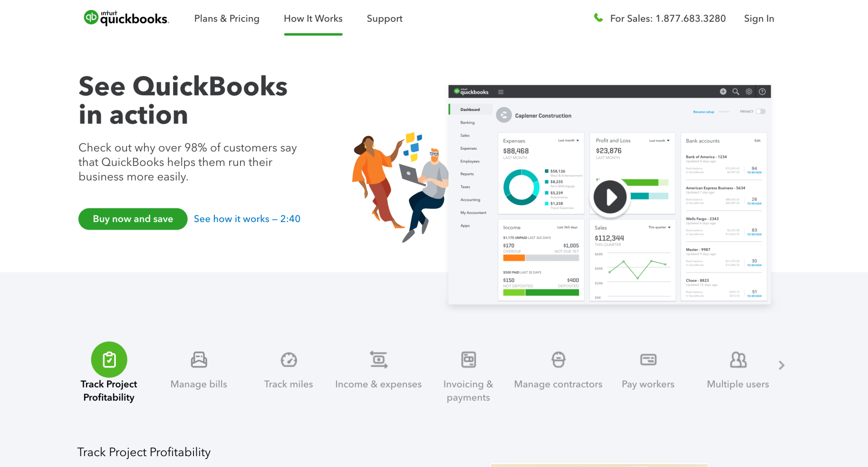The image size is (868, 467).
Task: Click the Intuit QuickBooks logo
Action: pyautogui.click(x=126, y=18)
